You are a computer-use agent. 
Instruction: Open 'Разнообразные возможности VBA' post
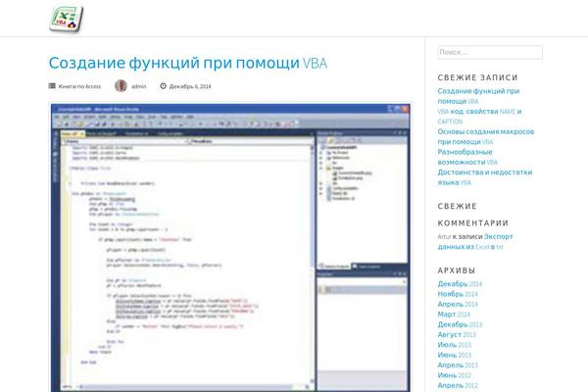[467, 157]
